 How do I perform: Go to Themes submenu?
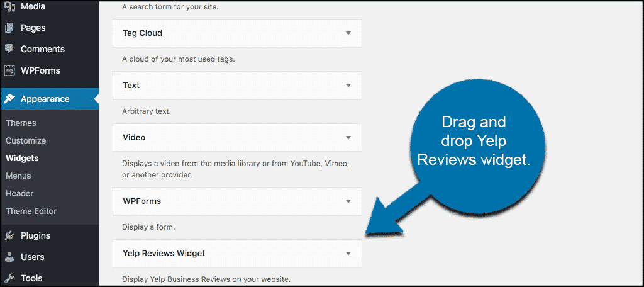[x=21, y=123]
